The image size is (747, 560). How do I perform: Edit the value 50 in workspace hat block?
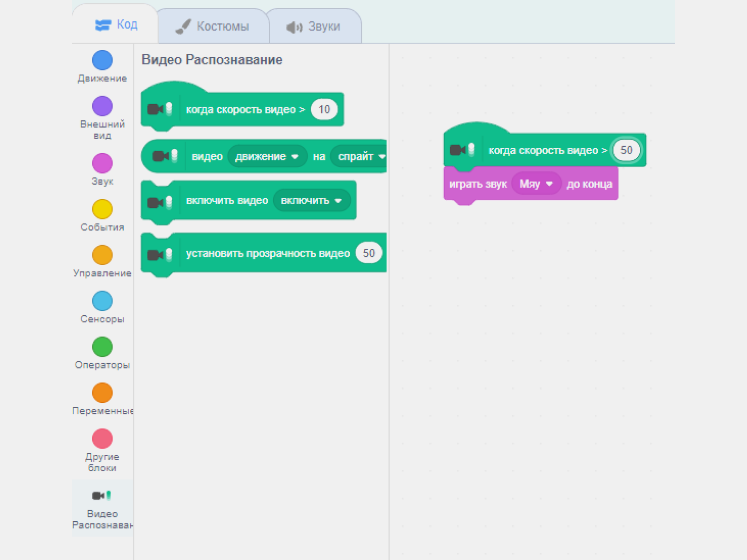click(x=626, y=150)
